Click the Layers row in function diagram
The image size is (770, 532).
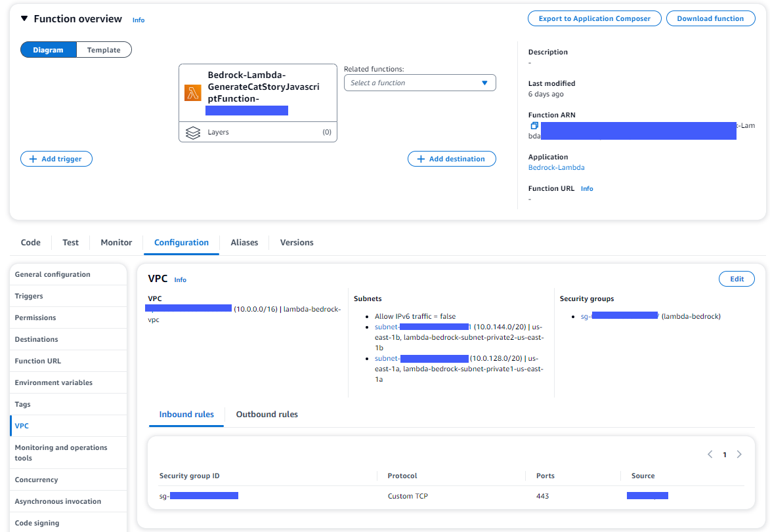(258, 132)
